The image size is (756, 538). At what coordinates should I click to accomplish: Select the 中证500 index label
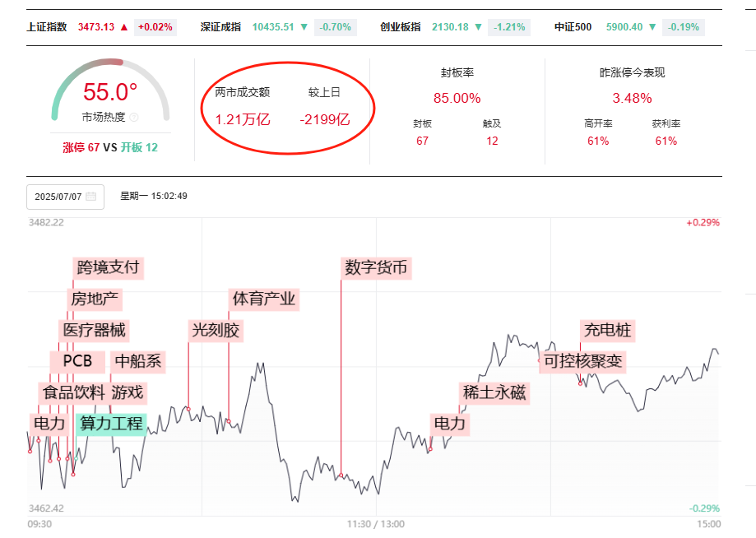point(573,27)
